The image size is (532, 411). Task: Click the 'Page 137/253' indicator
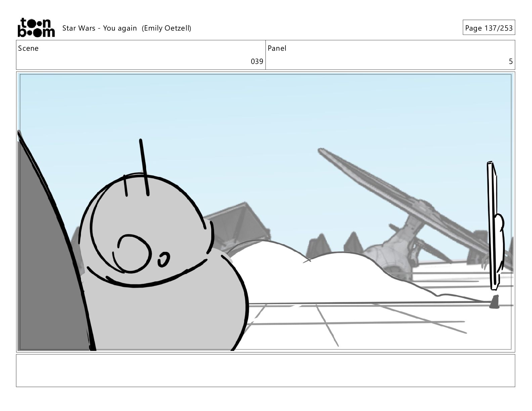[489, 28]
